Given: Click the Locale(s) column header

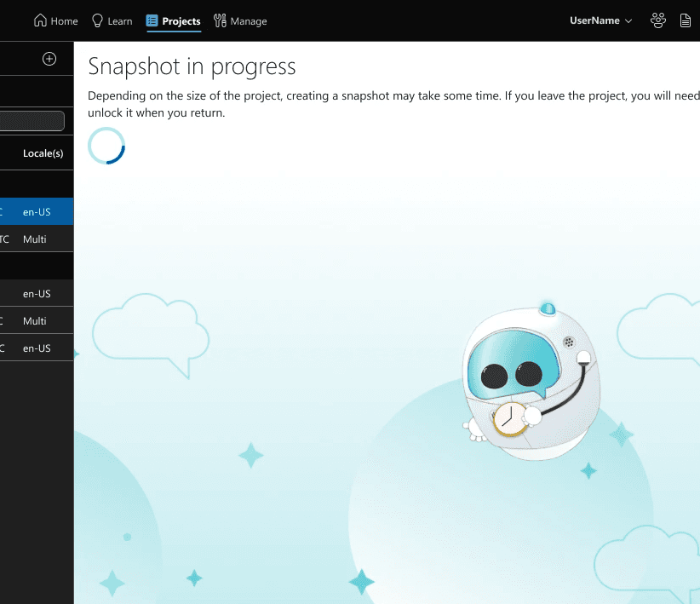Looking at the screenshot, I should point(43,153).
